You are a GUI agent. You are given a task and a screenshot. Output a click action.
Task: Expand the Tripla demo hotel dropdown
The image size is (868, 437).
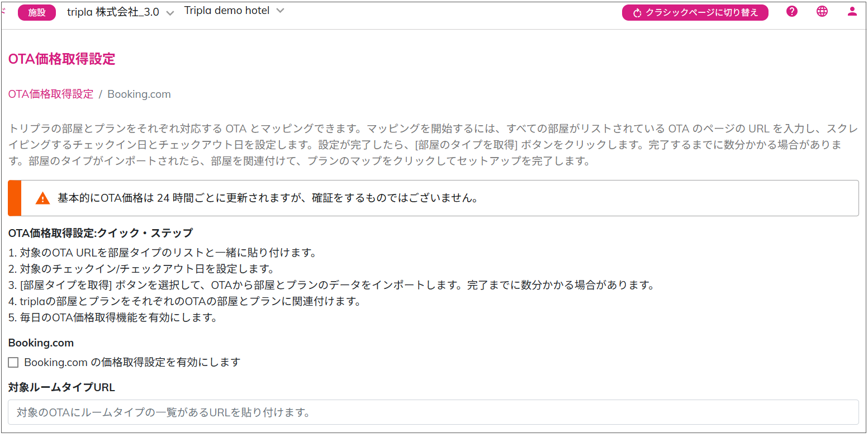pos(234,11)
